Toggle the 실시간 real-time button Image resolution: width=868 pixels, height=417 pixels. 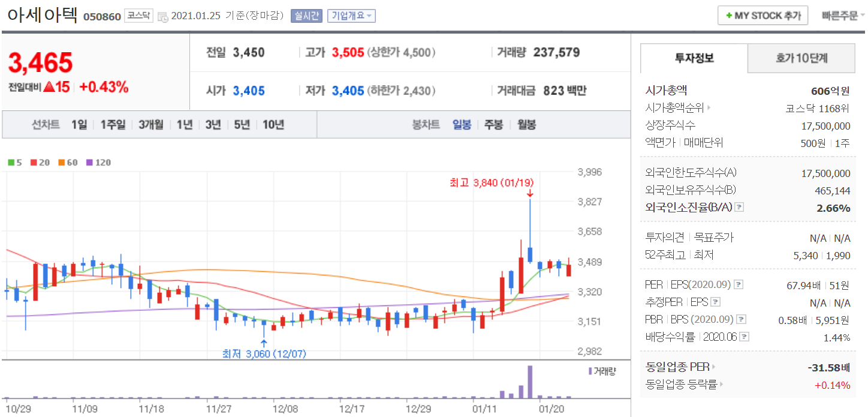click(307, 16)
